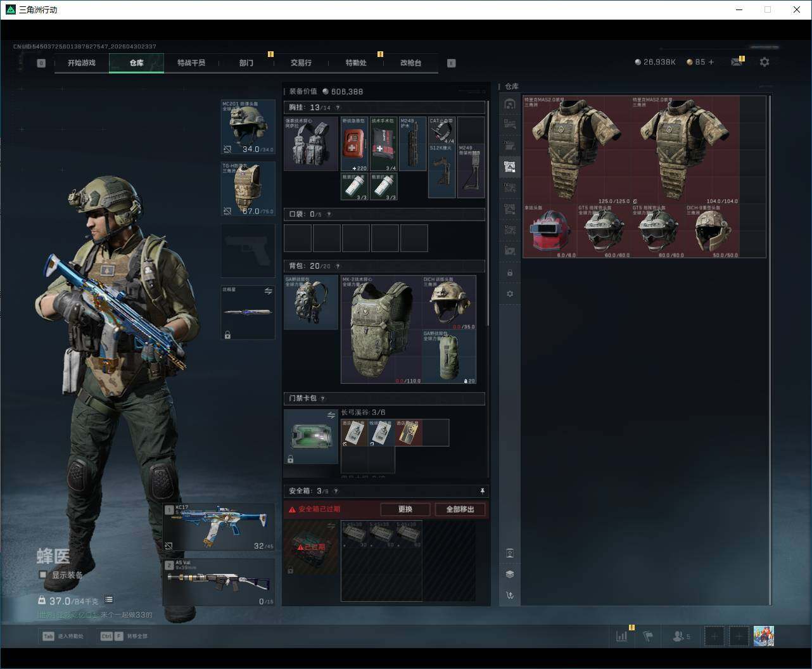
Task: Click the flag icon in bottom bar
Action: [x=648, y=636]
